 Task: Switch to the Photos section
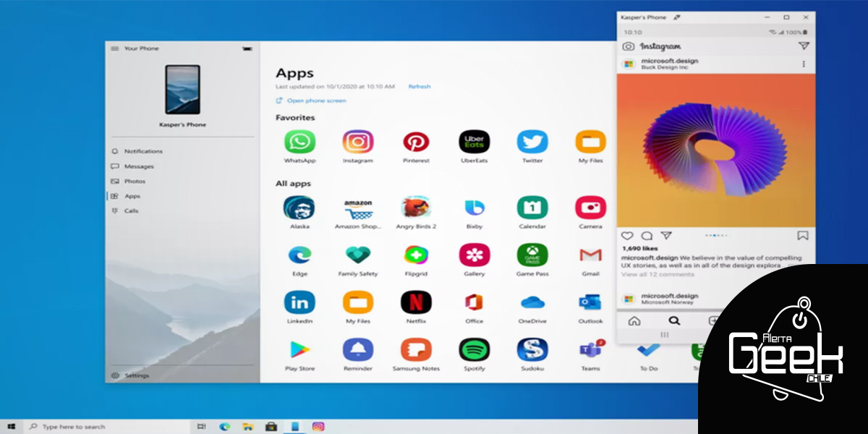128,182
